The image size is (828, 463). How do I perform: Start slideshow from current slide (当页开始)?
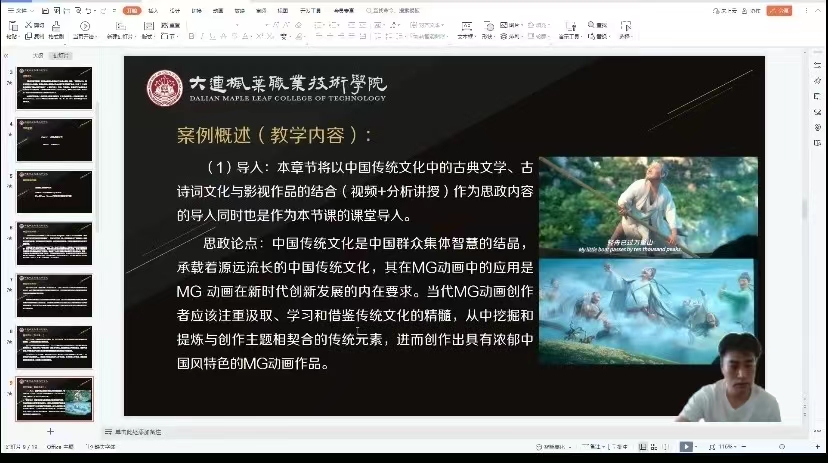coord(84,28)
